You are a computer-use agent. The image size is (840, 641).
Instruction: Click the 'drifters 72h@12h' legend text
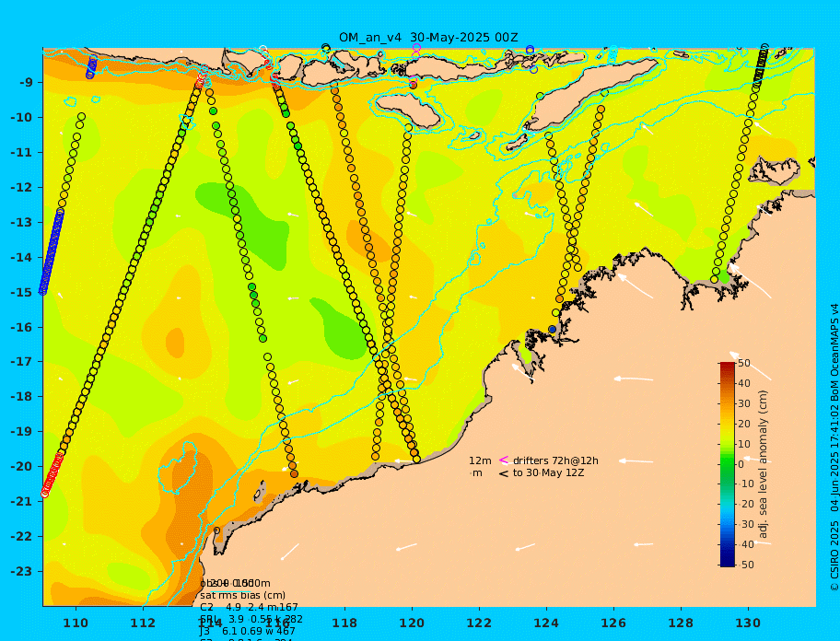tap(555, 460)
